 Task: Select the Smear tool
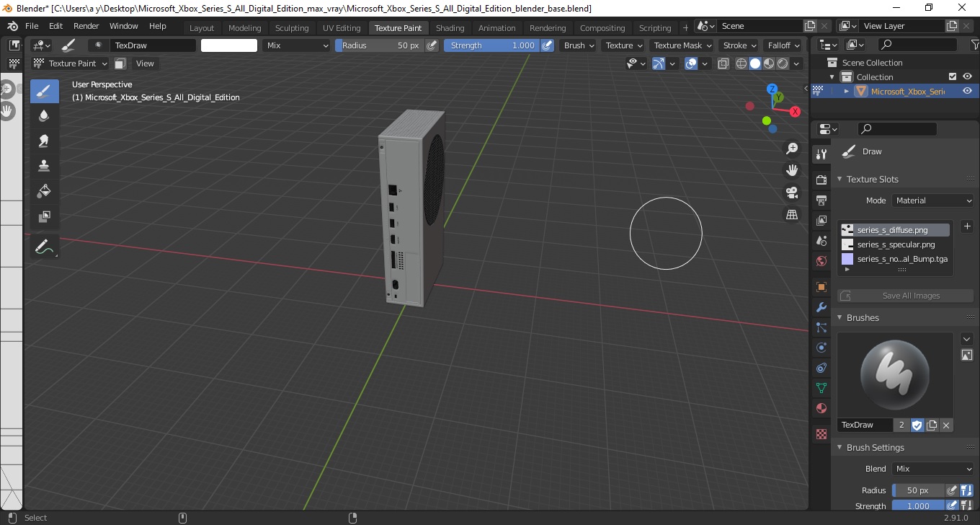tap(44, 141)
